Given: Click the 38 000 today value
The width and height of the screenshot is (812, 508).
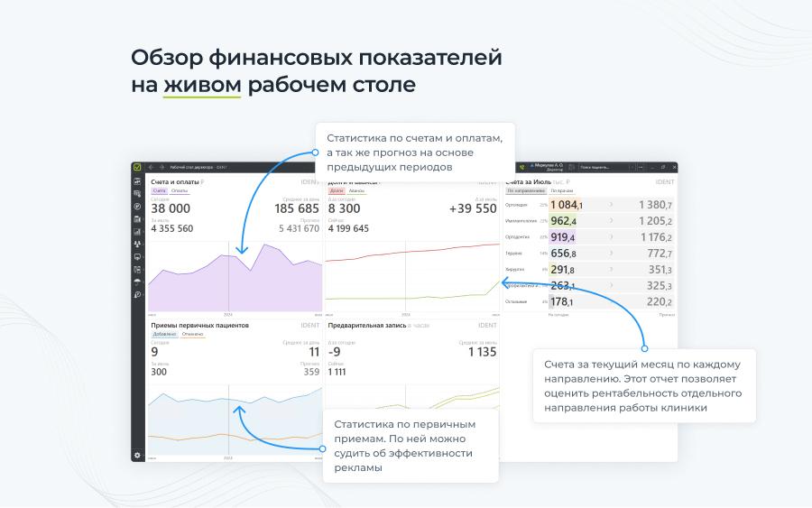Looking at the screenshot, I should tap(171, 208).
